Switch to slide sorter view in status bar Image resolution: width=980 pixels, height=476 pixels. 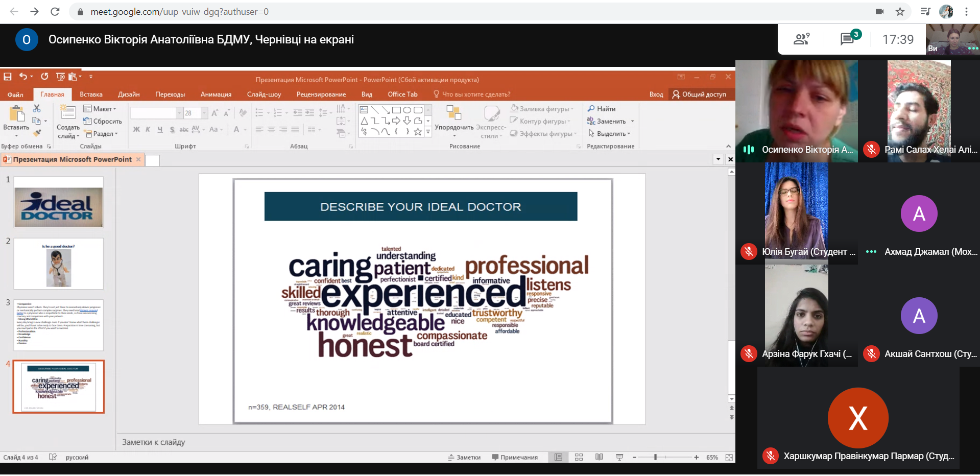pyautogui.click(x=579, y=457)
